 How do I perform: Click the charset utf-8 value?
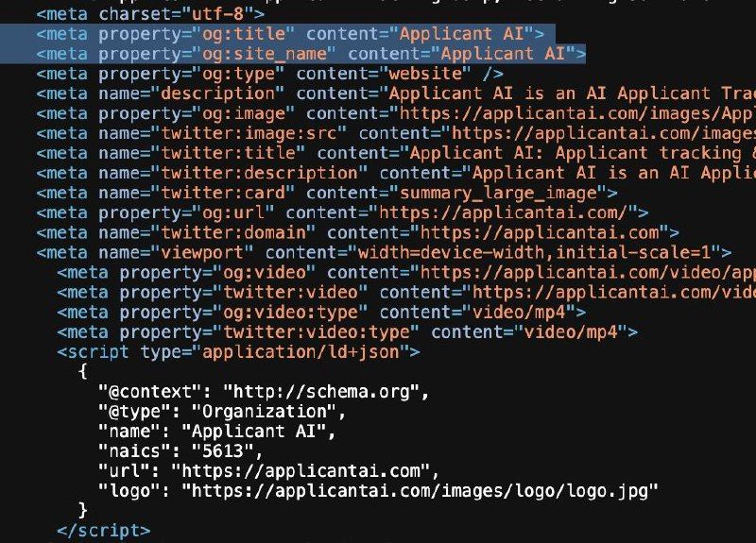pyautogui.click(x=218, y=14)
